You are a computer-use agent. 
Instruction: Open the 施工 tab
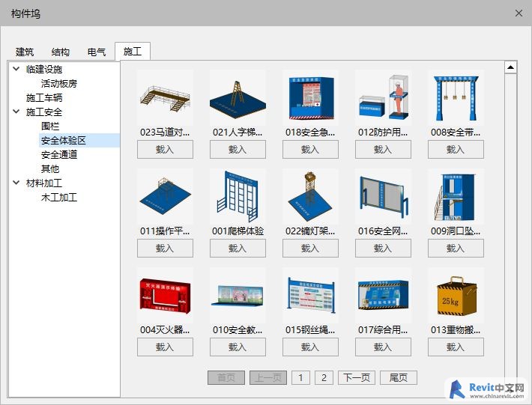click(133, 52)
